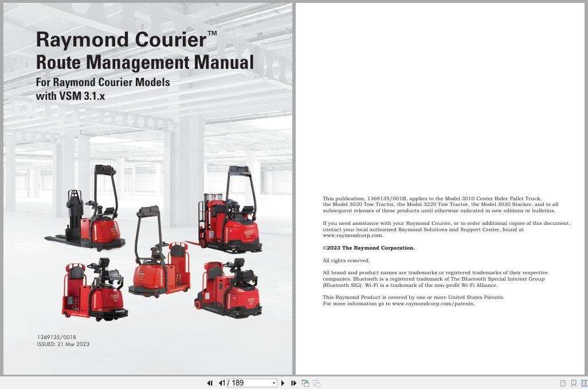The height and width of the screenshot is (389, 588).
Task: Click the 'Raymond Courier' title text
Action: coord(127,40)
